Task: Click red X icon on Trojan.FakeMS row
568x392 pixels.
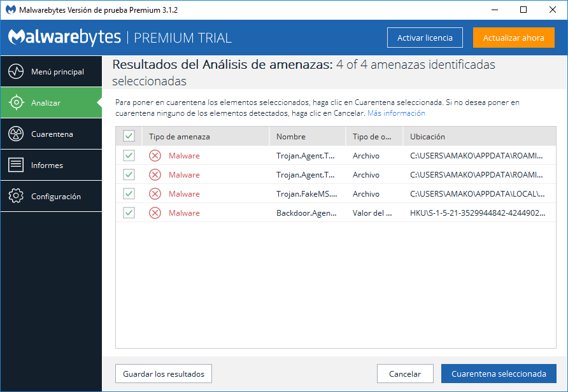Action: tap(155, 193)
